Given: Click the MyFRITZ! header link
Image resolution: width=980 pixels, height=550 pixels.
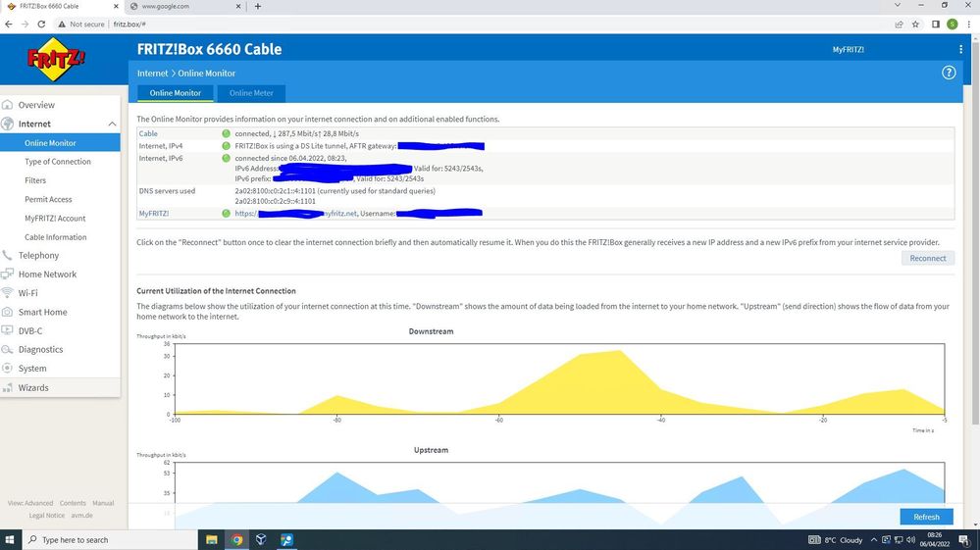Looking at the screenshot, I should [x=849, y=49].
